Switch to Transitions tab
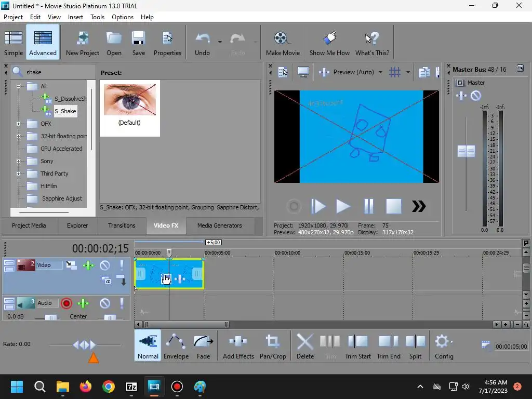The height and width of the screenshot is (399, 532). [x=122, y=225]
